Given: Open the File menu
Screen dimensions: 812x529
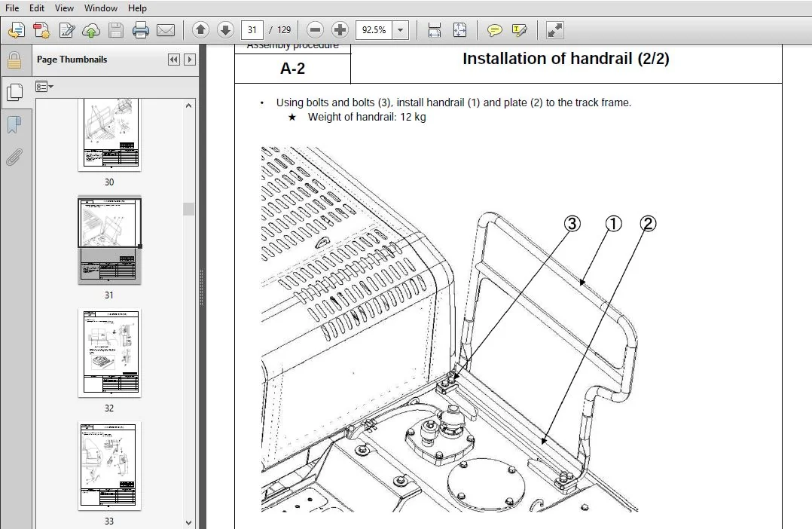Looking at the screenshot, I should point(12,8).
